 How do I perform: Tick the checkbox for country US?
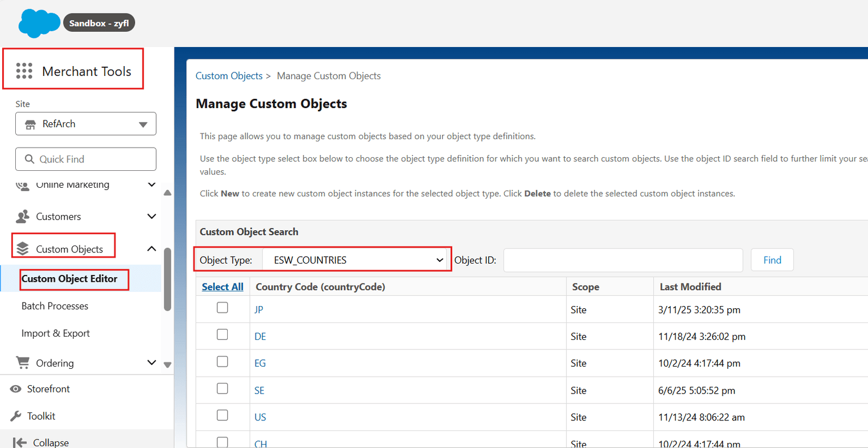coord(223,415)
